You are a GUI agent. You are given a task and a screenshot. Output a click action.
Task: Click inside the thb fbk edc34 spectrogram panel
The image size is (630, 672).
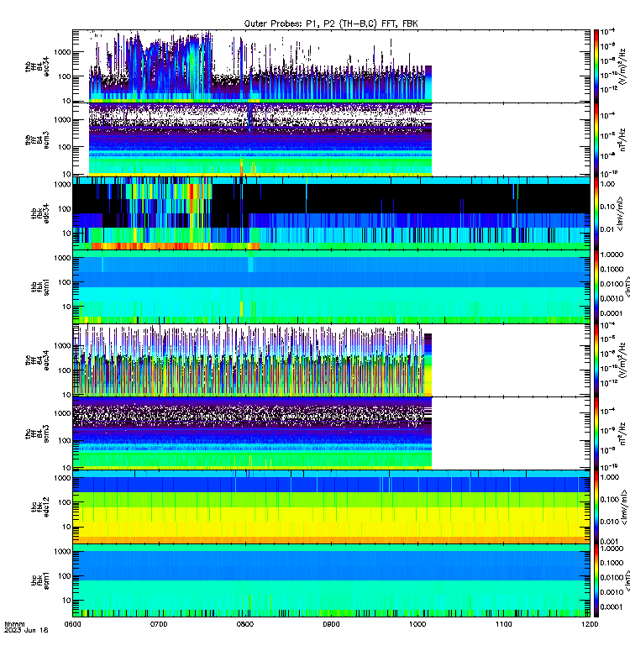pyautogui.click(x=331, y=213)
